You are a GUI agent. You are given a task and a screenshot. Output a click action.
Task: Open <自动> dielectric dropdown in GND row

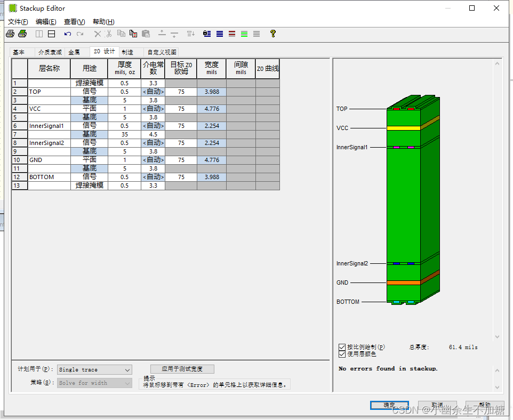(153, 160)
